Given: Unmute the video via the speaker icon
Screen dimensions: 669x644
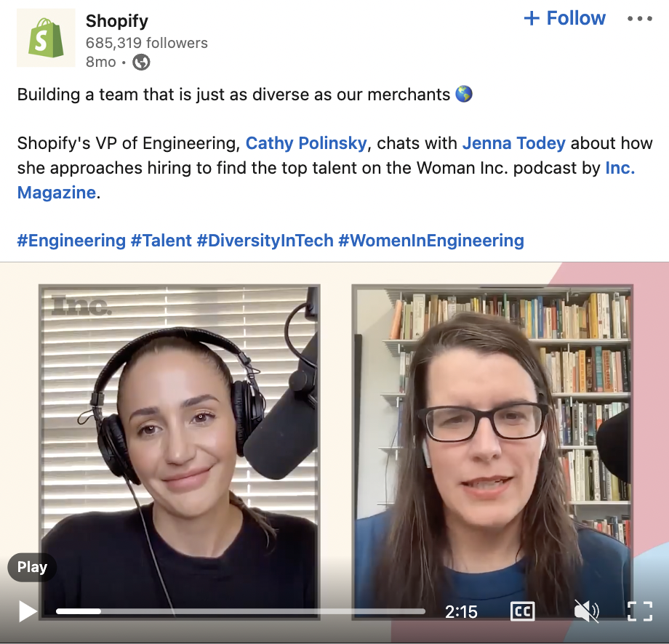Looking at the screenshot, I should tap(586, 611).
